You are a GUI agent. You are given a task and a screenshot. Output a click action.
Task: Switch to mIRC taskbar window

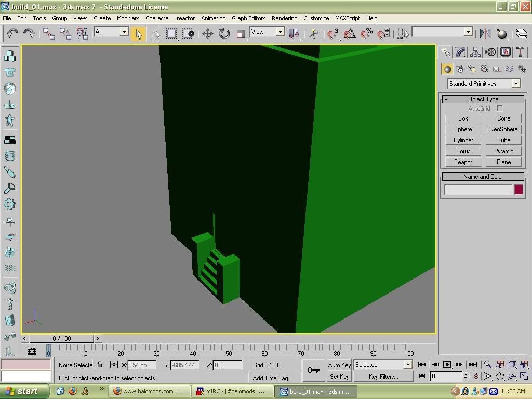point(232,391)
